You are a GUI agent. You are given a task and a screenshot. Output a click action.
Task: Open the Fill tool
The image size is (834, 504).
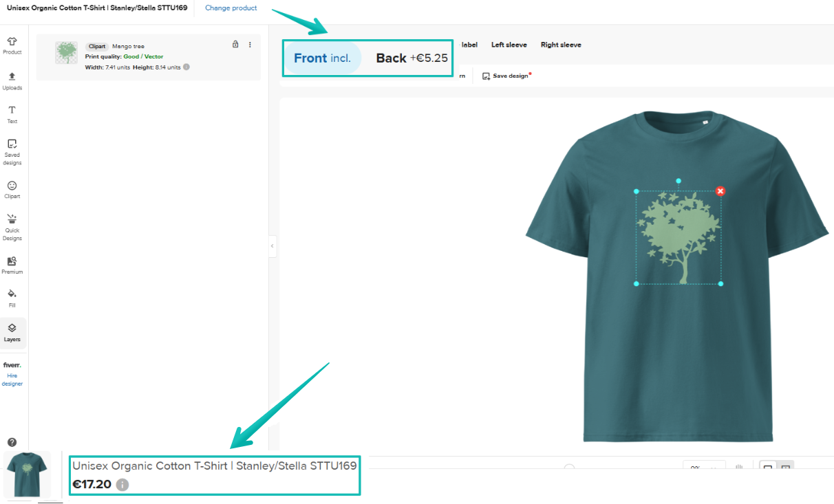click(12, 297)
